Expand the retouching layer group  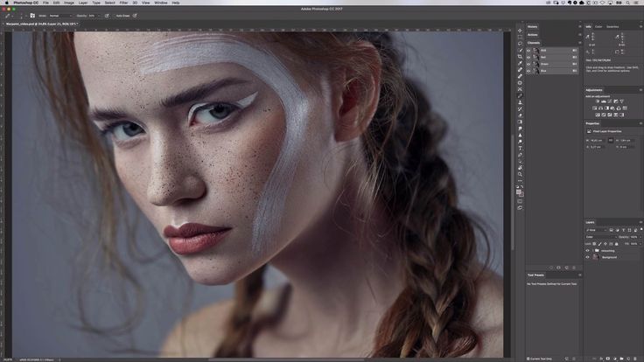coord(592,249)
